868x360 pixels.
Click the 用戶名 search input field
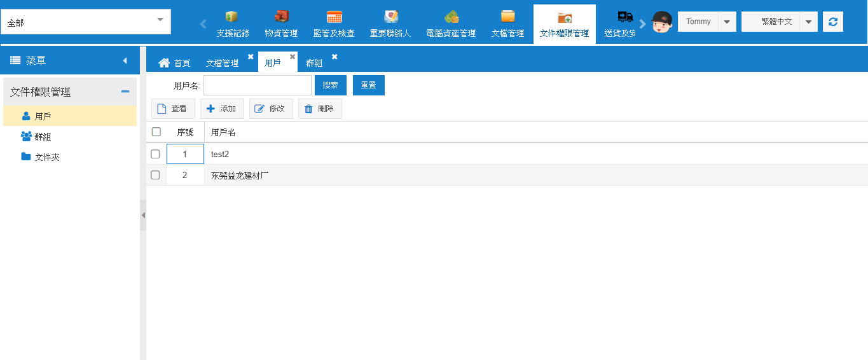coord(257,85)
